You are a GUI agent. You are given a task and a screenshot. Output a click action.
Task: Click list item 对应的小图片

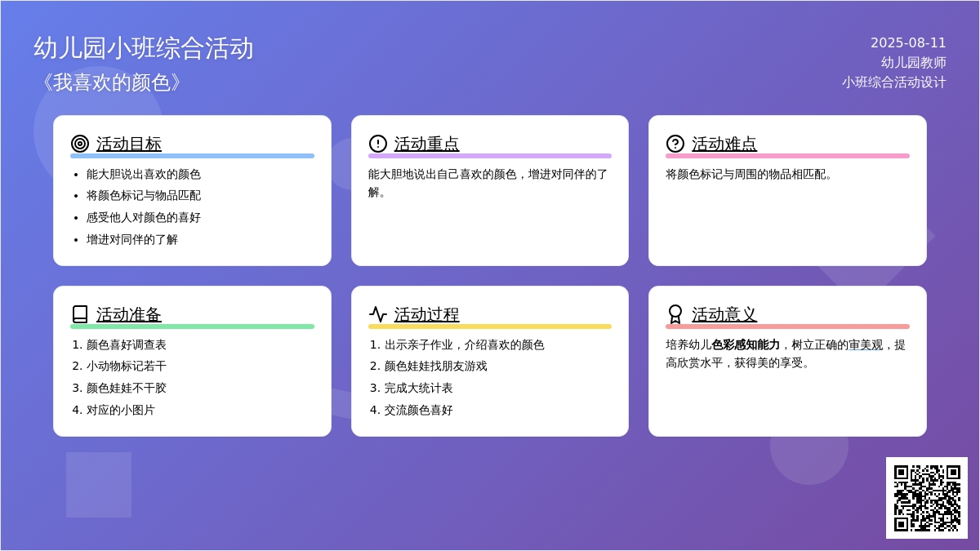click(x=121, y=411)
